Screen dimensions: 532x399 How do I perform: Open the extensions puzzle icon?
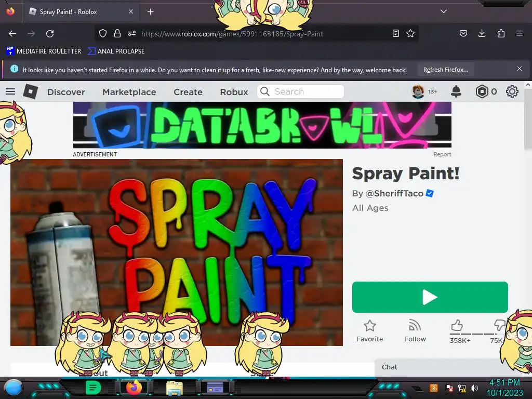point(501,33)
